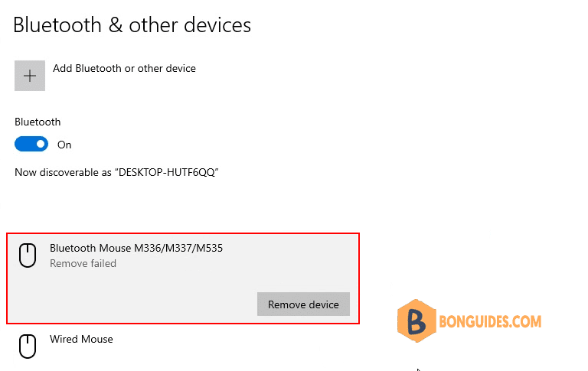This screenshot has height=371, width=588.
Task: Click the Add Bluetooth or other device label
Action: 124,69
